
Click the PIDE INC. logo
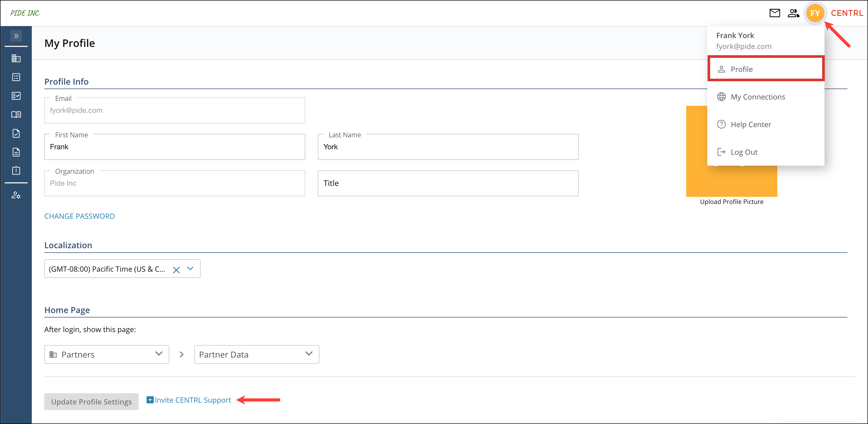pyautogui.click(x=25, y=13)
